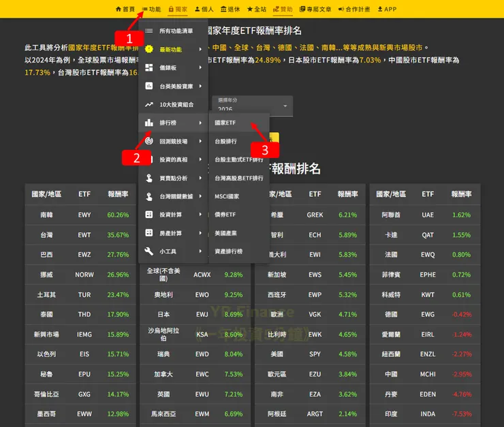Select 國家ETF in the submenu
Screen dimensions: 504x427
[x=239, y=123]
